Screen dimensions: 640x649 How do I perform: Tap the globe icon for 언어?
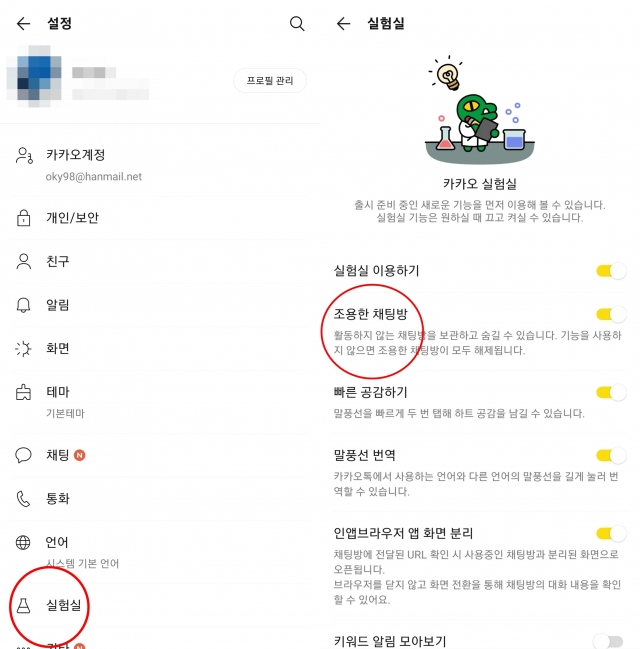coord(23,542)
